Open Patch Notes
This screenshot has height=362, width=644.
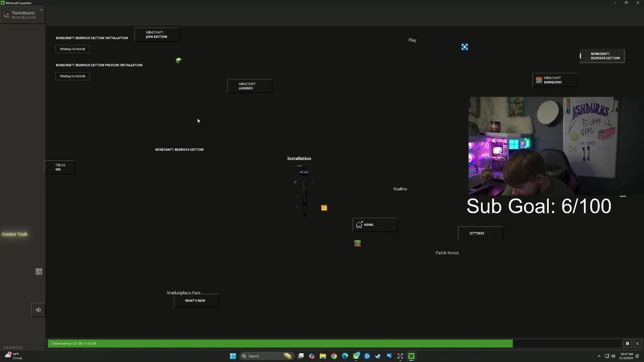447,253
